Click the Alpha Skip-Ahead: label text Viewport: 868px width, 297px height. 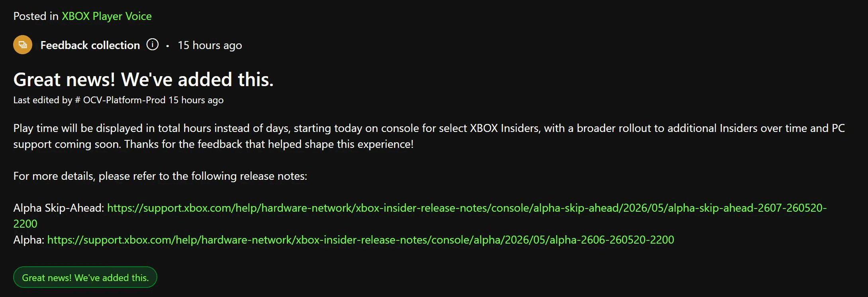[x=59, y=208]
